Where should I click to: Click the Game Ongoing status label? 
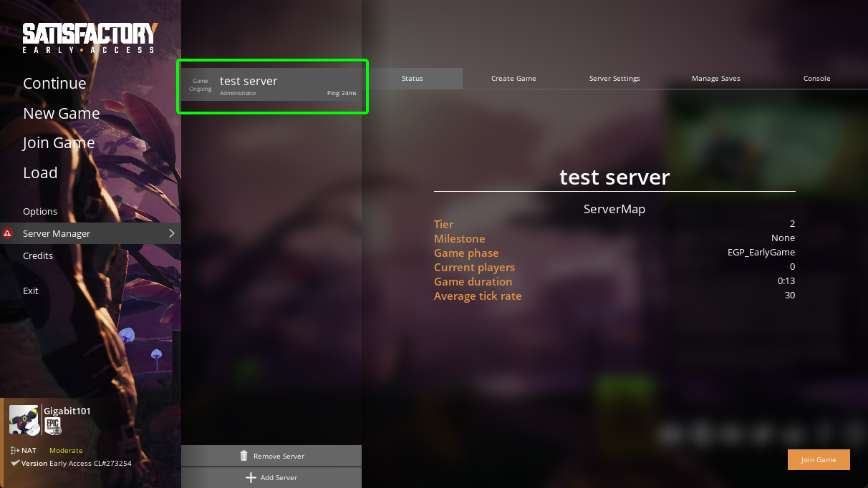[x=201, y=85]
